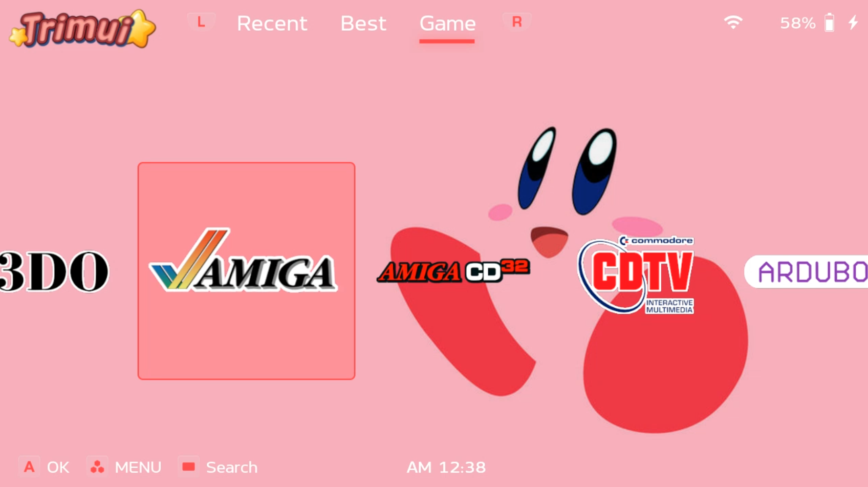
Task: Open the Best tab
Action: click(363, 24)
